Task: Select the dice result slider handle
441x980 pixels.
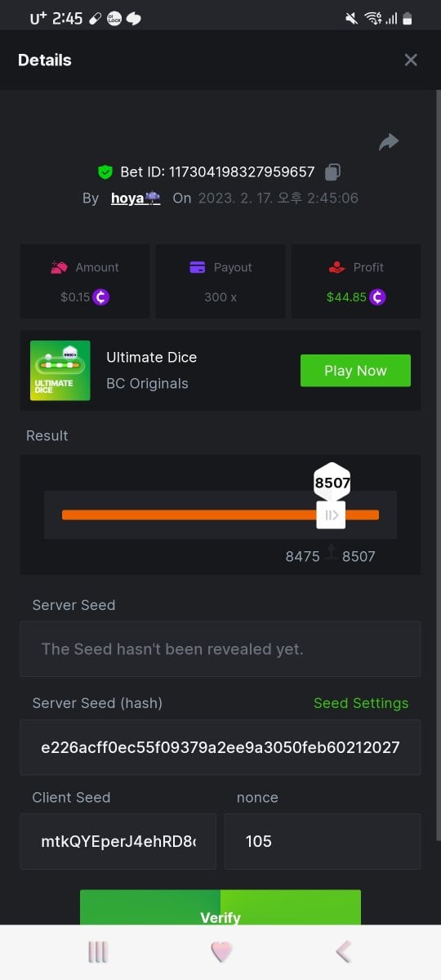Action: pos(332,514)
